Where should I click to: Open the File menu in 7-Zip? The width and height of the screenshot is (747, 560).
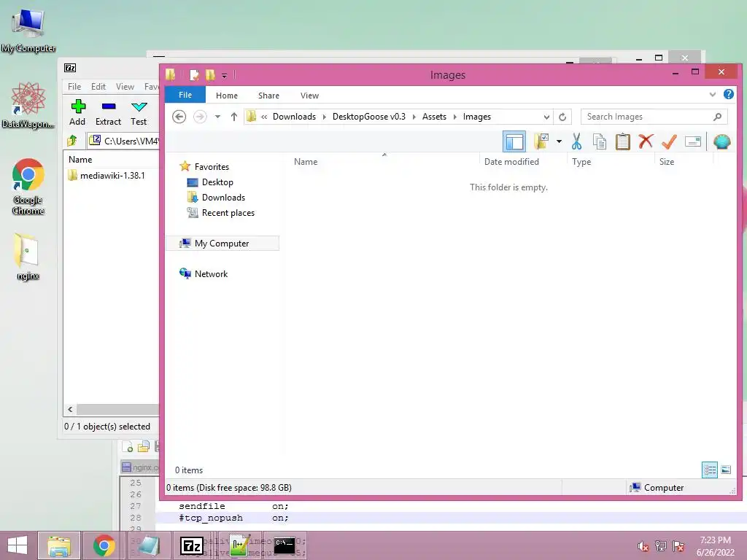(x=74, y=87)
